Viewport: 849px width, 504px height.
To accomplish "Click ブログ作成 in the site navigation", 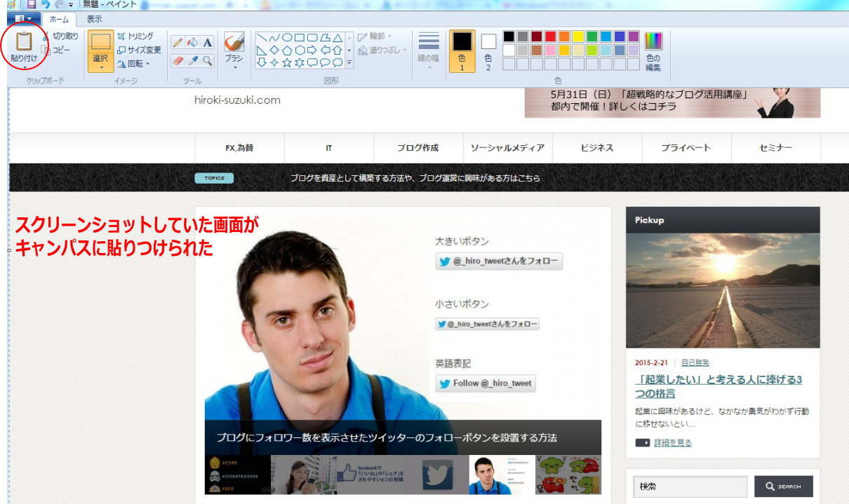I will [418, 148].
